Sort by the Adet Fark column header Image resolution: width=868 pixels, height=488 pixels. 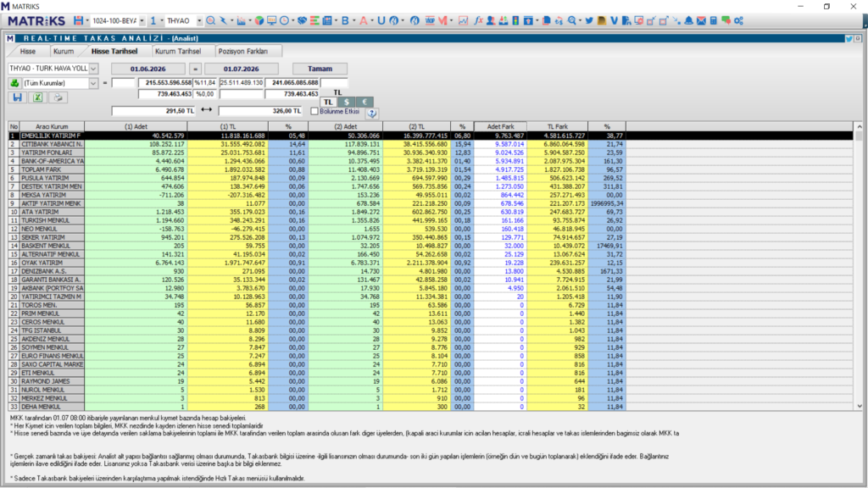[500, 127]
